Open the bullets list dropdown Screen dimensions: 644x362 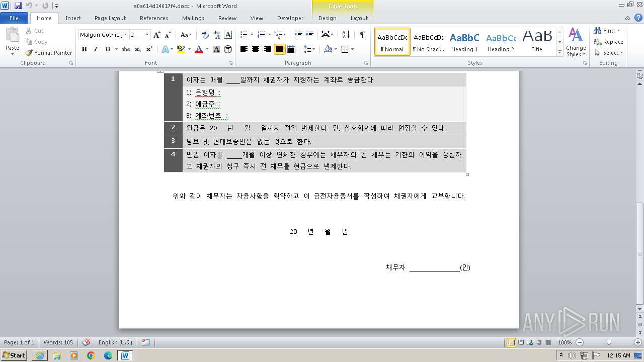click(252, 35)
